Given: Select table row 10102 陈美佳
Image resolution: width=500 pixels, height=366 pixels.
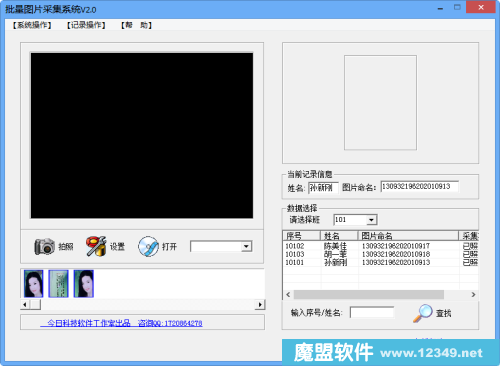Looking at the screenshot, I should (x=381, y=246).
